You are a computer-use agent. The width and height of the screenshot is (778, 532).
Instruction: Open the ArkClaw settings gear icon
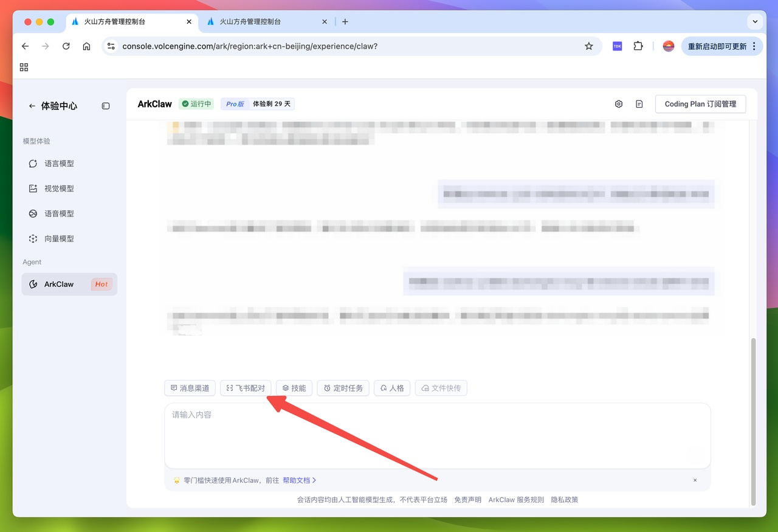point(619,104)
